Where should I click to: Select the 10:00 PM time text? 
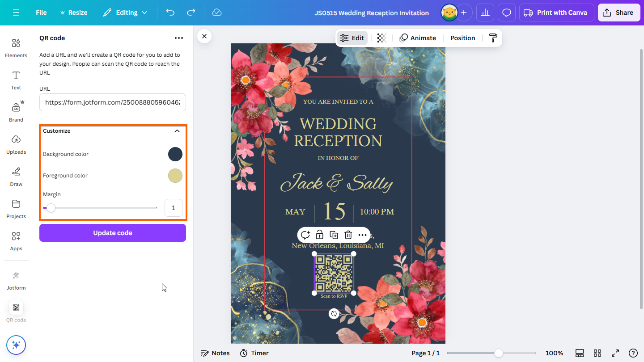(377, 212)
